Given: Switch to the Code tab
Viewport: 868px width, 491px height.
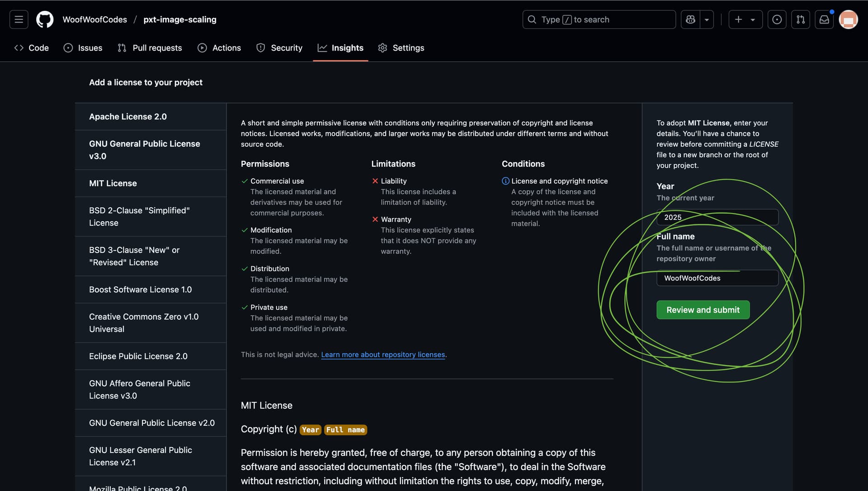Looking at the screenshot, I should click(32, 48).
